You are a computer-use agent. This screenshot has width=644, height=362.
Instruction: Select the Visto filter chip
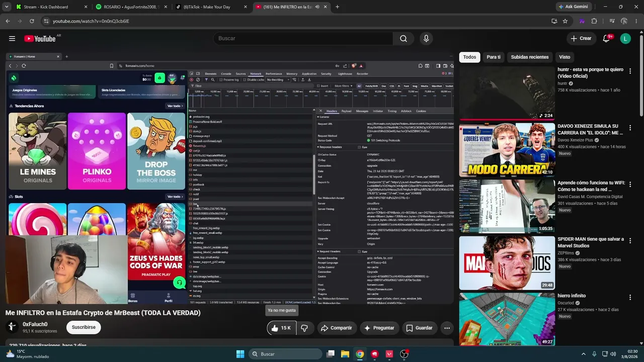coord(565,57)
